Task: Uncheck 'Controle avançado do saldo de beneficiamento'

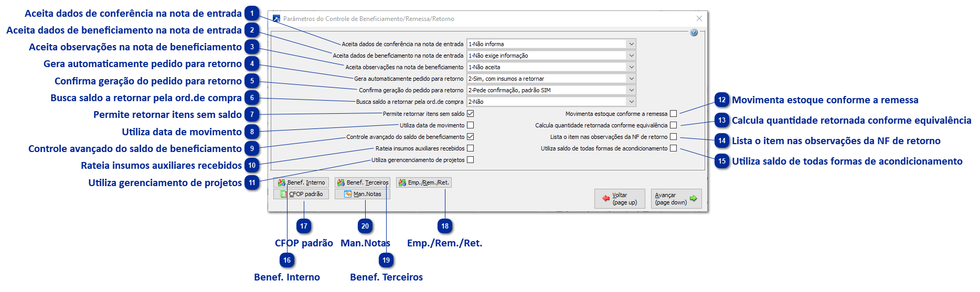Action: coord(471,137)
